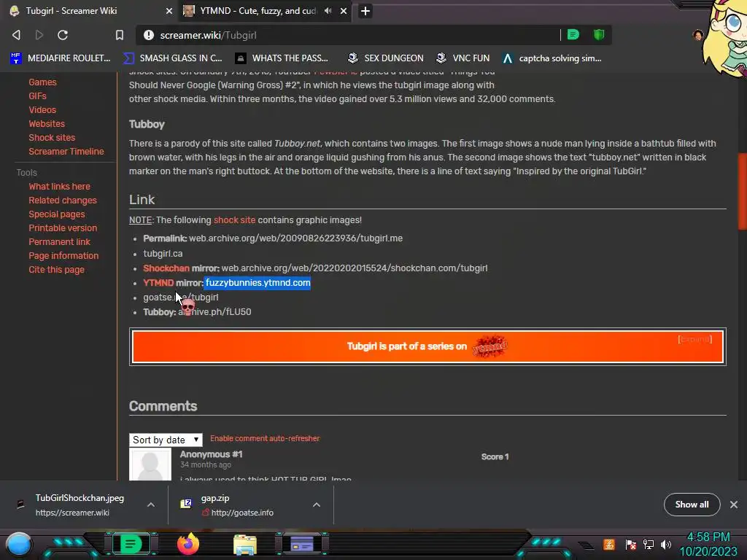Click the shock site link in the note
Image resolution: width=747 pixels, height=560 pixels.
[x=234, y=220]
